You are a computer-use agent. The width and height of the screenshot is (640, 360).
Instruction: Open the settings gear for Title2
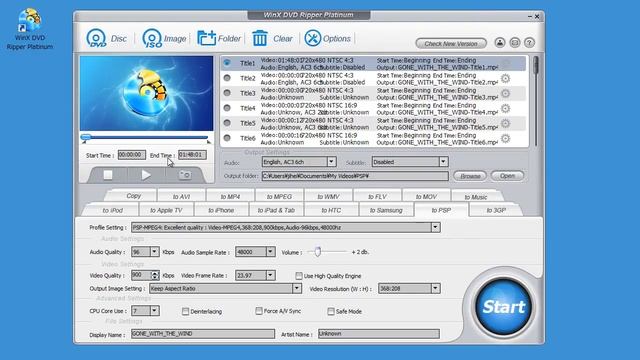505,78
